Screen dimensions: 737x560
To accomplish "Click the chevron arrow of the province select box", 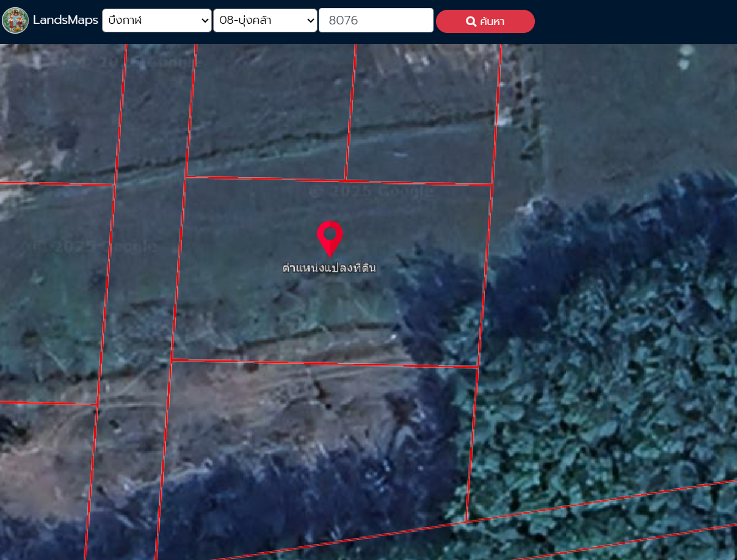I will tap(205, 21).
